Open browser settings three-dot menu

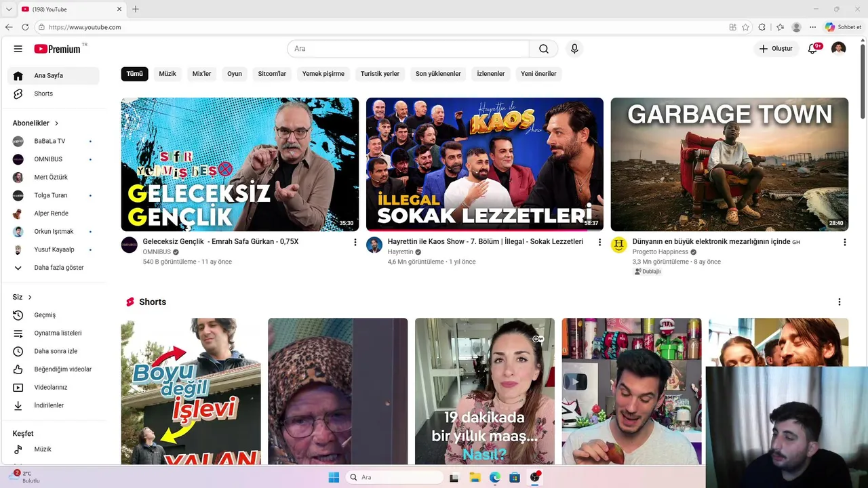click(x=813, y=27)
